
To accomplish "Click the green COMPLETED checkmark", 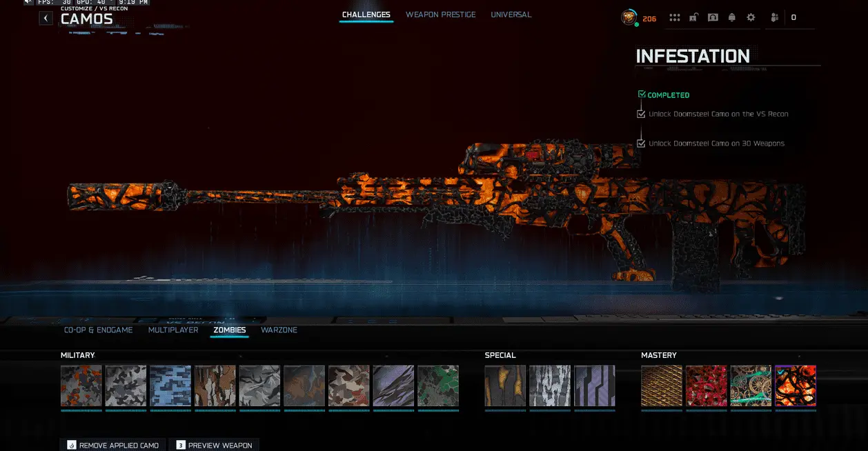I will (642, 94).
